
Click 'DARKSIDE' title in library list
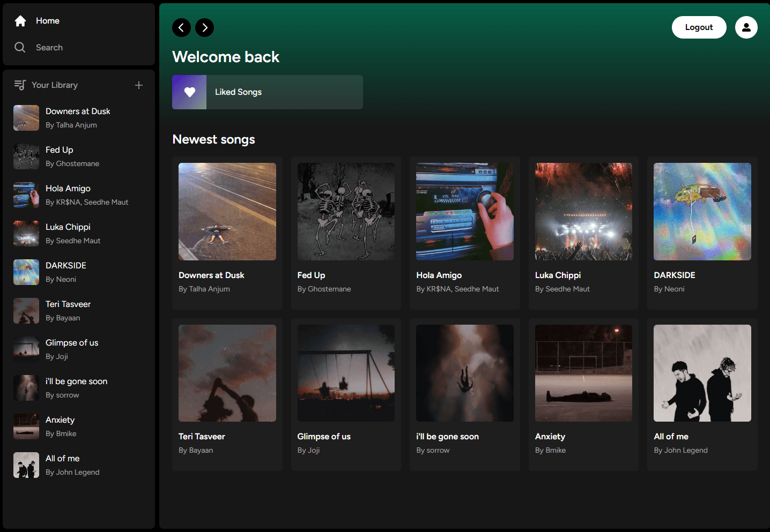(x=66, y=266)
